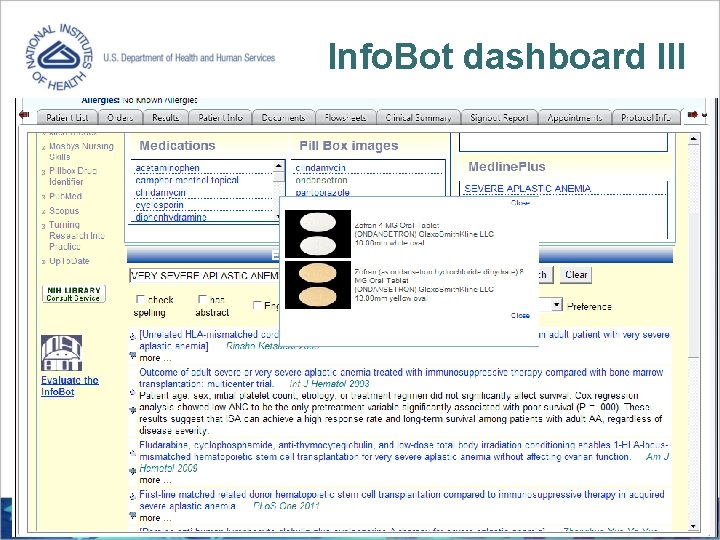The image size is (720, 540).
Task: Click bullet icon beside PubMed
Action: coord(44,197)
